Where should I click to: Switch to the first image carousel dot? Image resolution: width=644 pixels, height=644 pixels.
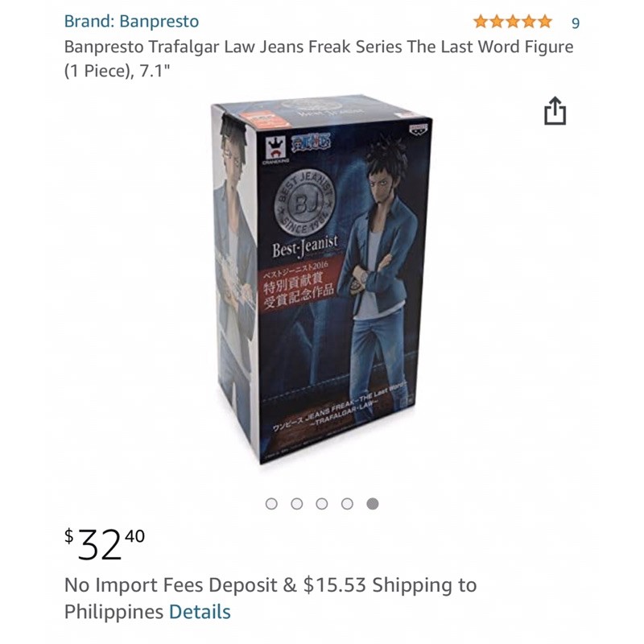(271, 504)
